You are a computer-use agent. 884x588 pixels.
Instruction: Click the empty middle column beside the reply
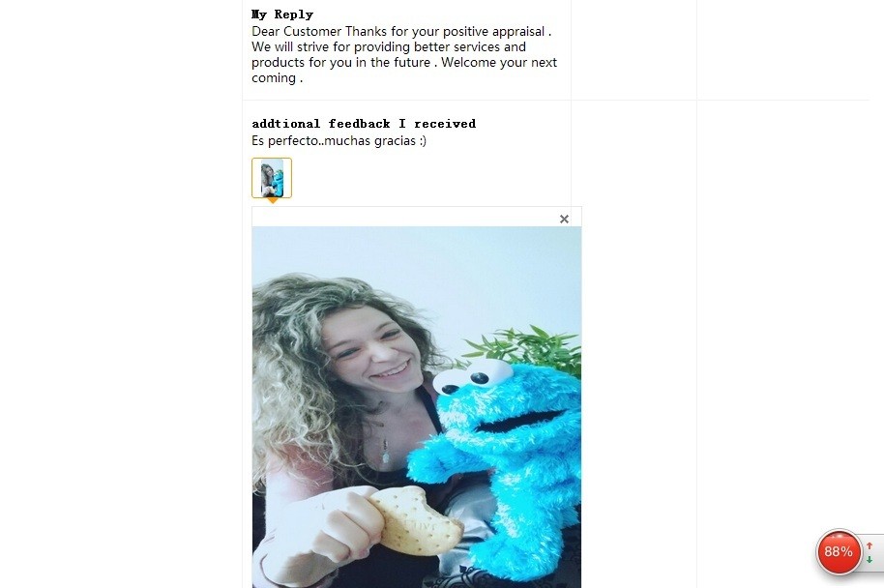coord(634,50)
